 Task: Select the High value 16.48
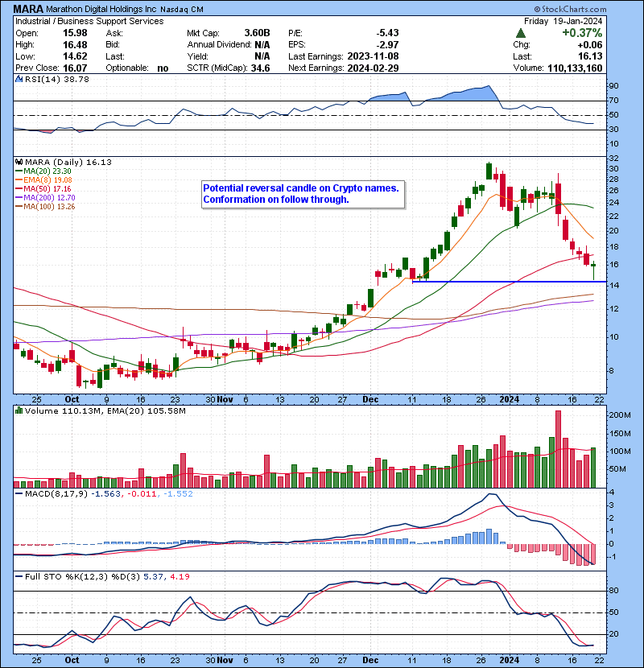click(75, 45)
